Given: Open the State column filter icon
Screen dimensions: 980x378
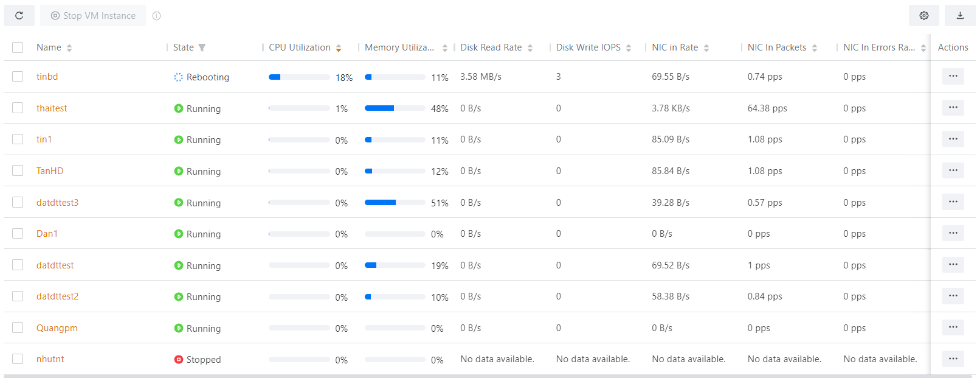Looking at the screenshot, I should [x=202, y=47].
